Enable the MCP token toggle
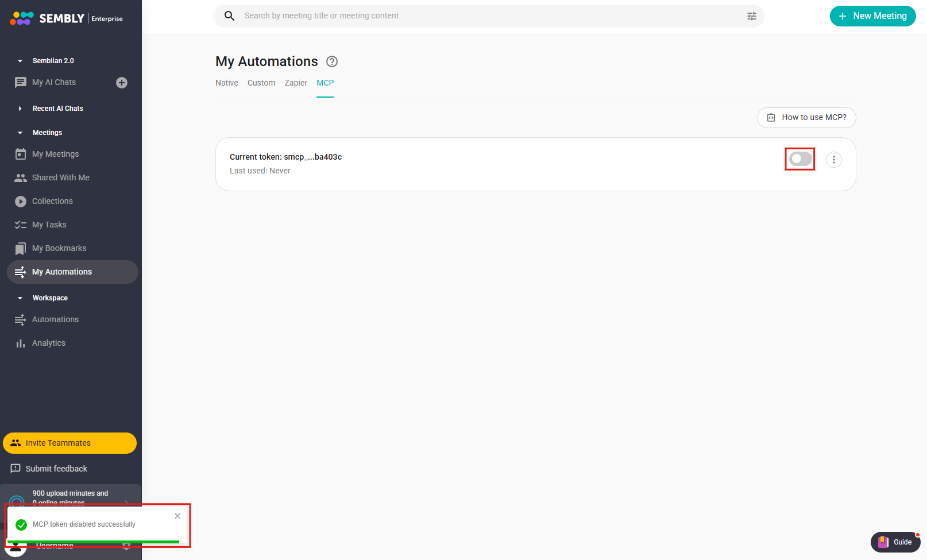The image size is (927, 560). (x=800, y=159)
